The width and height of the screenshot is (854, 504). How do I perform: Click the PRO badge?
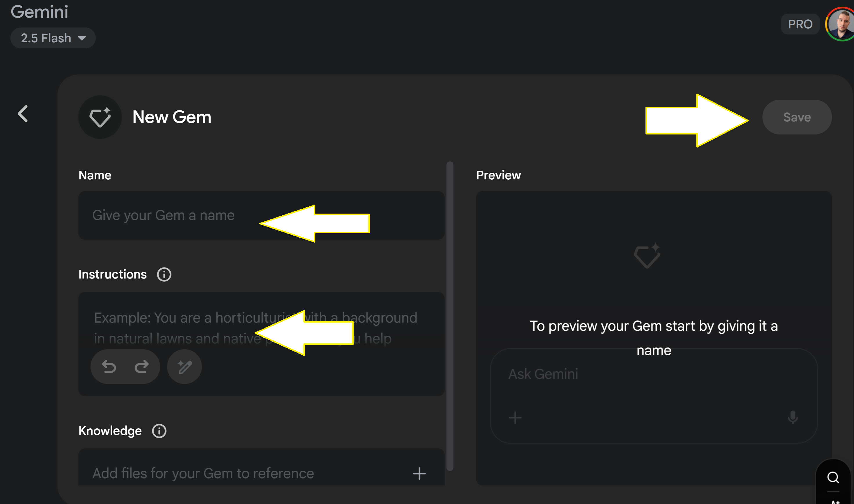(x=800, y=24)
